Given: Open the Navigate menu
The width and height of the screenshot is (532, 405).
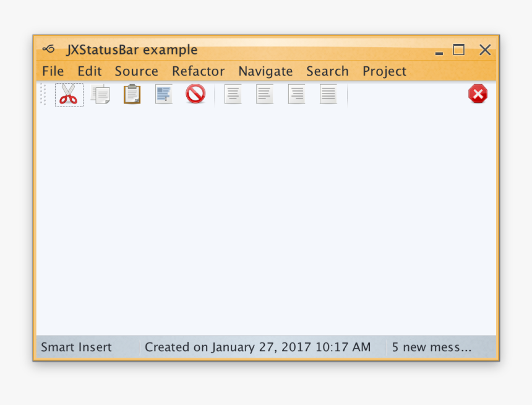Looking at the screenshot, I should point(265,71).
